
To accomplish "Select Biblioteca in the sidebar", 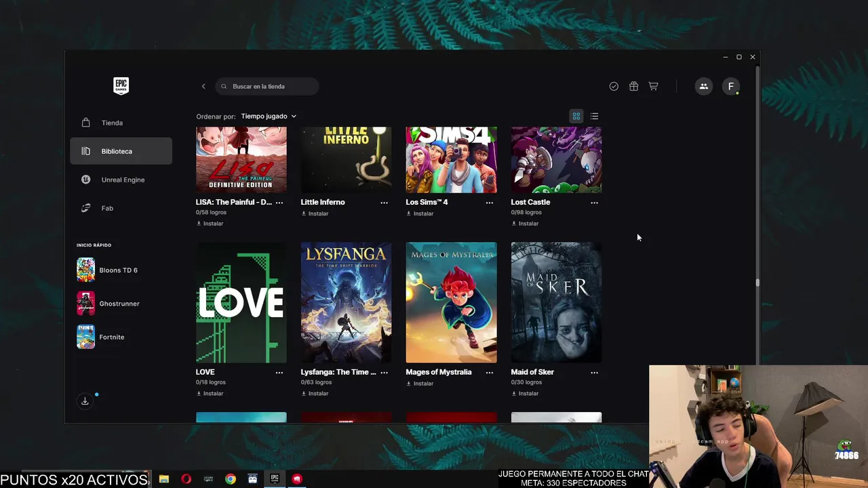I will [x=121, y=151].
